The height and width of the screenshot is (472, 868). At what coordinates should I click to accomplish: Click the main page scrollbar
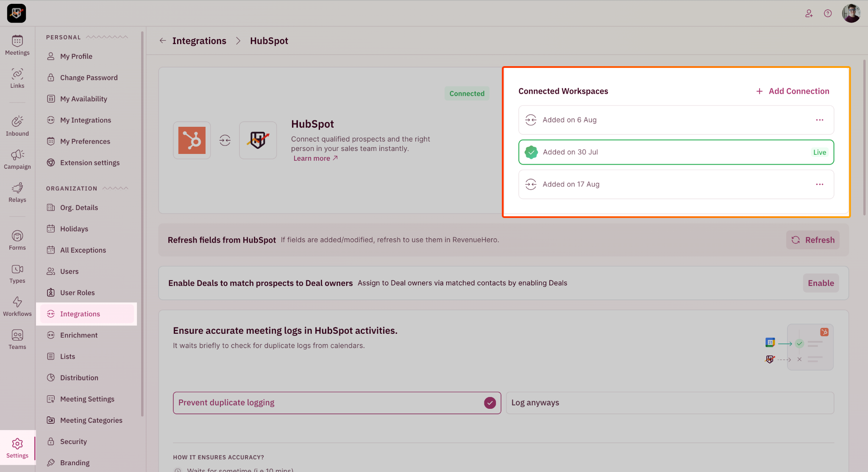(x=865, y=137)
